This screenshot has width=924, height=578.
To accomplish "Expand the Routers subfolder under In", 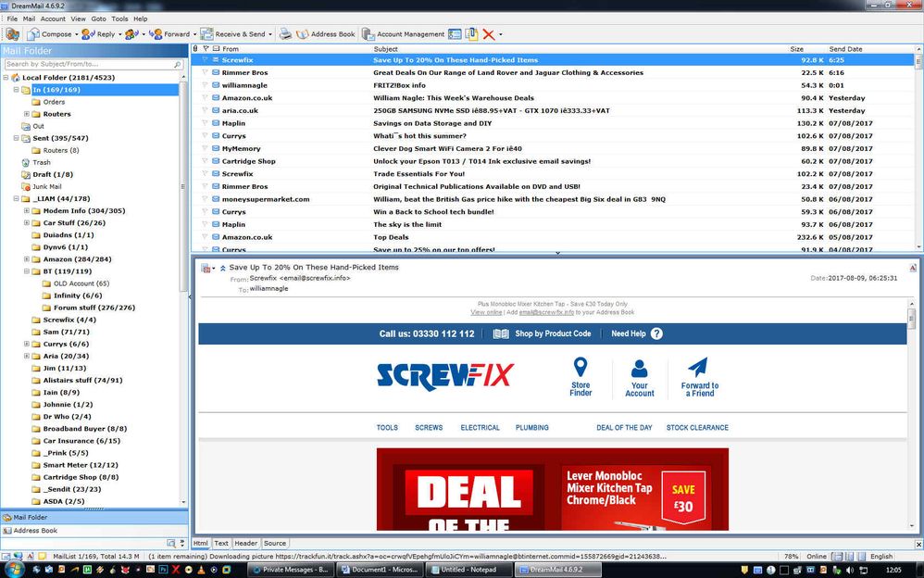I will coord(27,114).
